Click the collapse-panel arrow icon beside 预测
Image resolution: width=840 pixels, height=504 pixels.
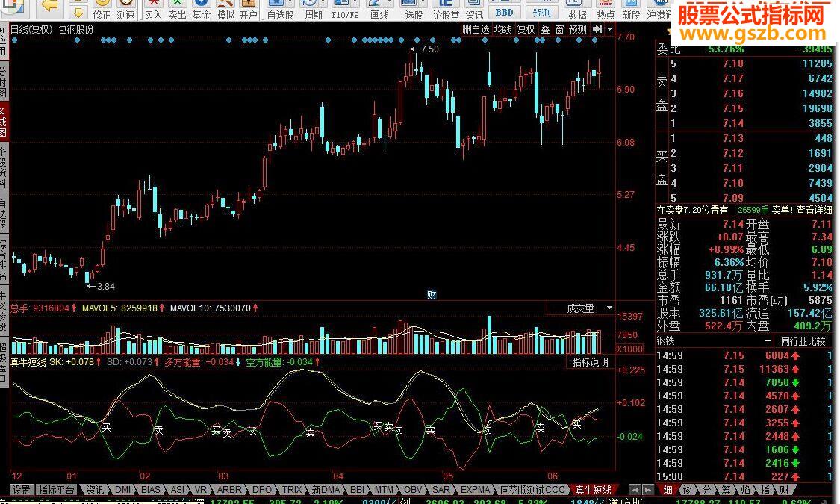click(x=597, y=29)
